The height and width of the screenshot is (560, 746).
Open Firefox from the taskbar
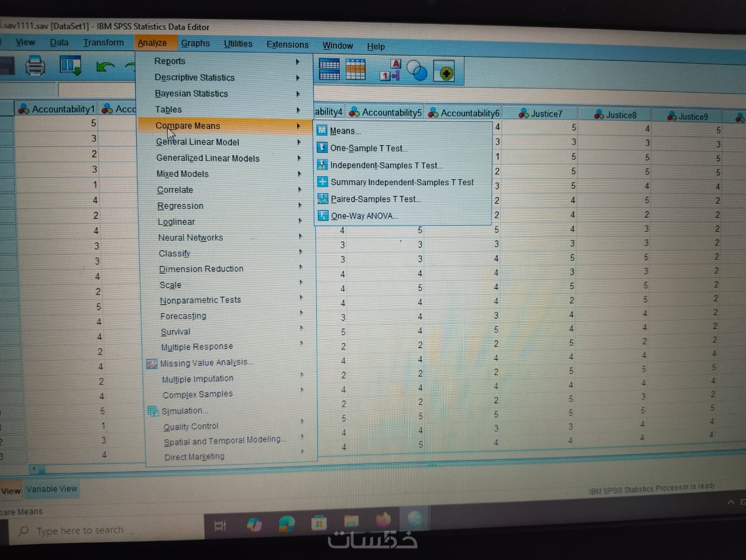[x=383, y=520]
